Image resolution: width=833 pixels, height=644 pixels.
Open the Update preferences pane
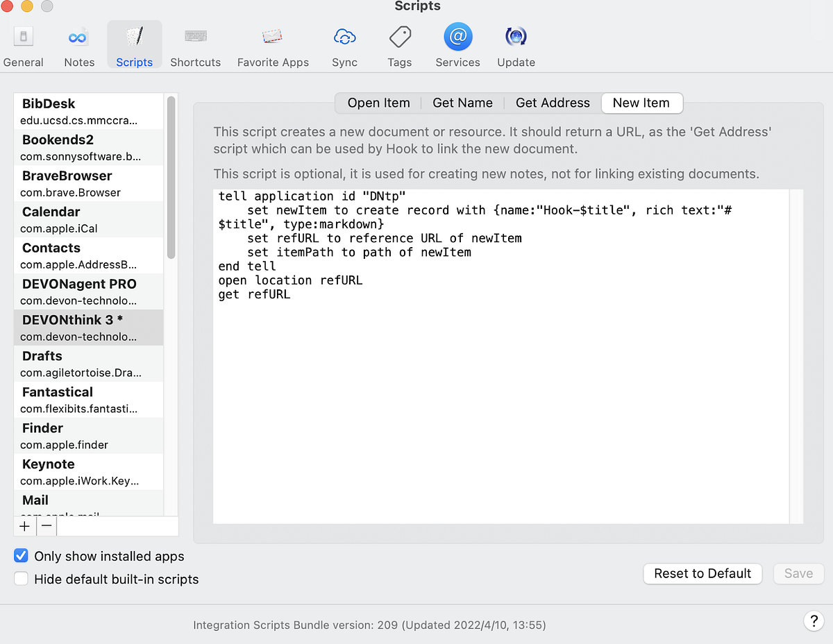(516, 45)
